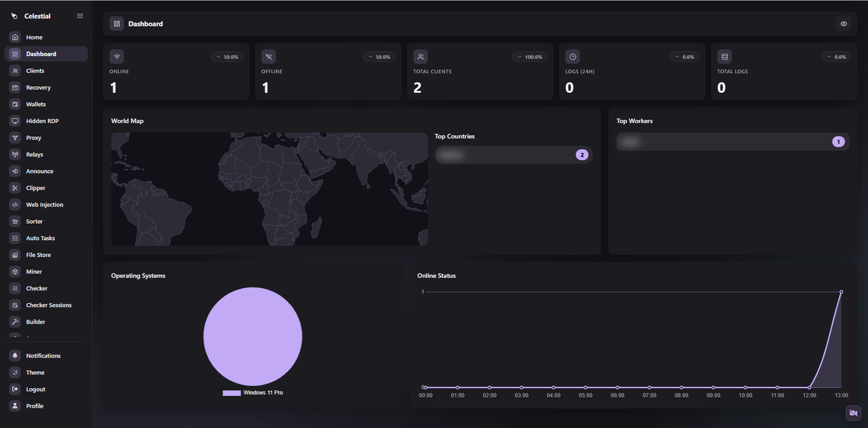Open the Relays section icon
868x428 pixels.
click(x=15, y=155)
